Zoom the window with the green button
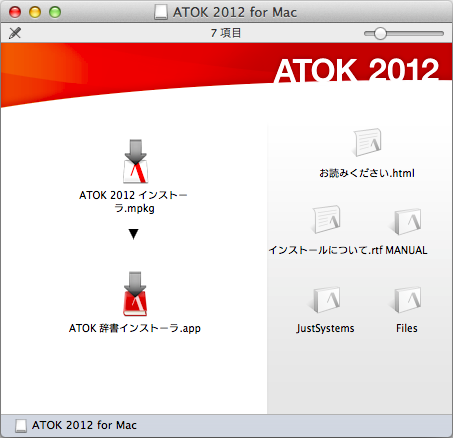This screenshot has width=453, height=438. click(55, 12)
